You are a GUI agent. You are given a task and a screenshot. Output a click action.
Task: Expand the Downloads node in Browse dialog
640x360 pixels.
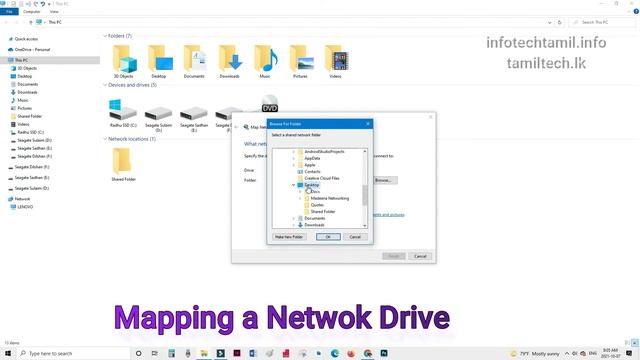pyautogui.click(x=293, y=225)
